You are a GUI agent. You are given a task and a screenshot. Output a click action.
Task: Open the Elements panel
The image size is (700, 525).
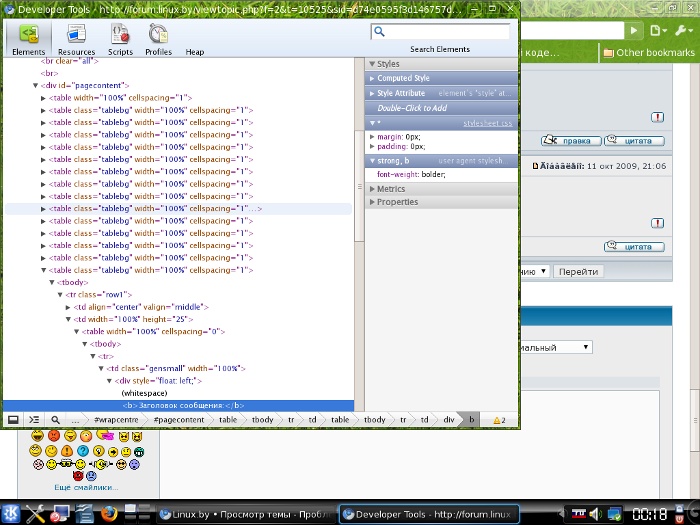28,38
